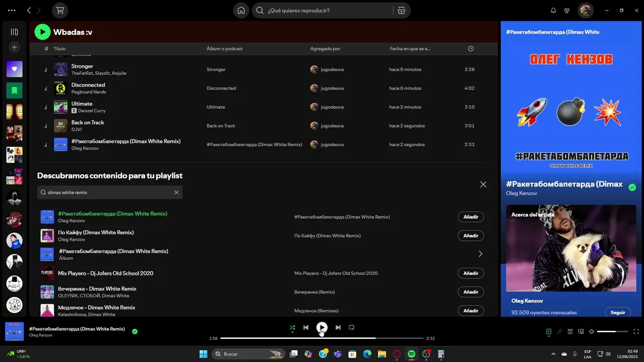644x362 pixels.
Task: Add Mix Playero - Dj Jofers via Añadir
Action: click(x=471, y=273)
